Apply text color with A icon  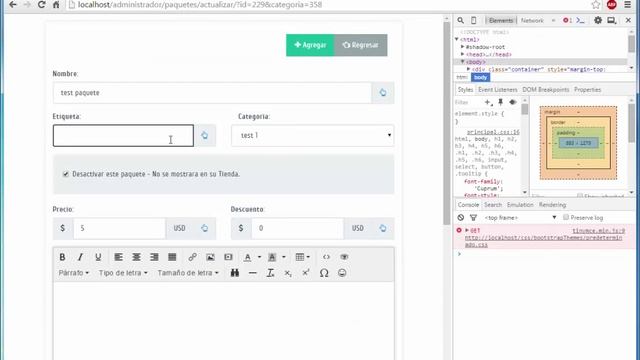(x=247, y=257)
